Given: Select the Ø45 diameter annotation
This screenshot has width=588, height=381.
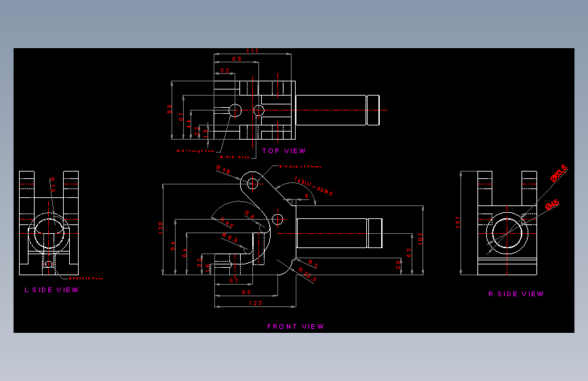Looking at the screenshot, I should [552, 205].
